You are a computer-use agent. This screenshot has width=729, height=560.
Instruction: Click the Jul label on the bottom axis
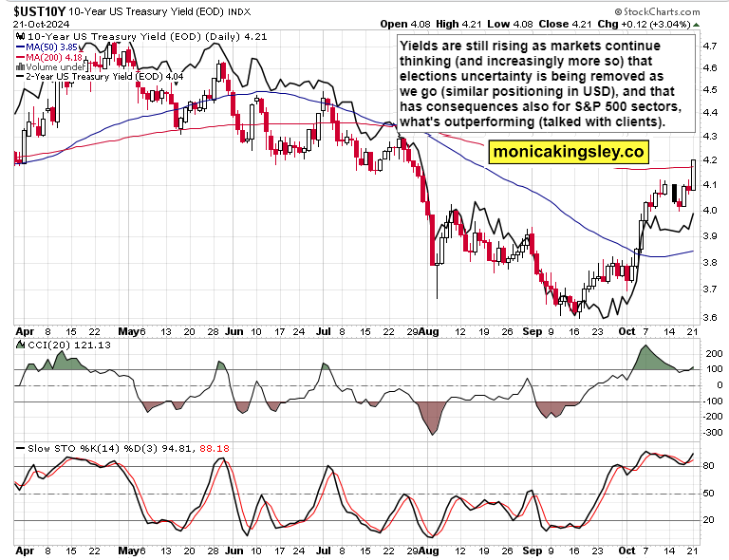(324, 550)
